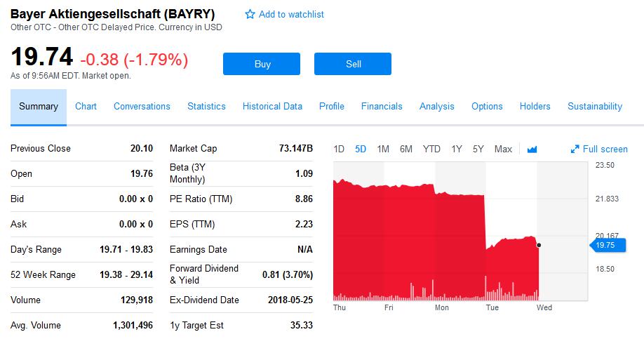Viewport: 644px width, 339px height.
Task: Click the Full screen expand icon
Action: (575, 149)
